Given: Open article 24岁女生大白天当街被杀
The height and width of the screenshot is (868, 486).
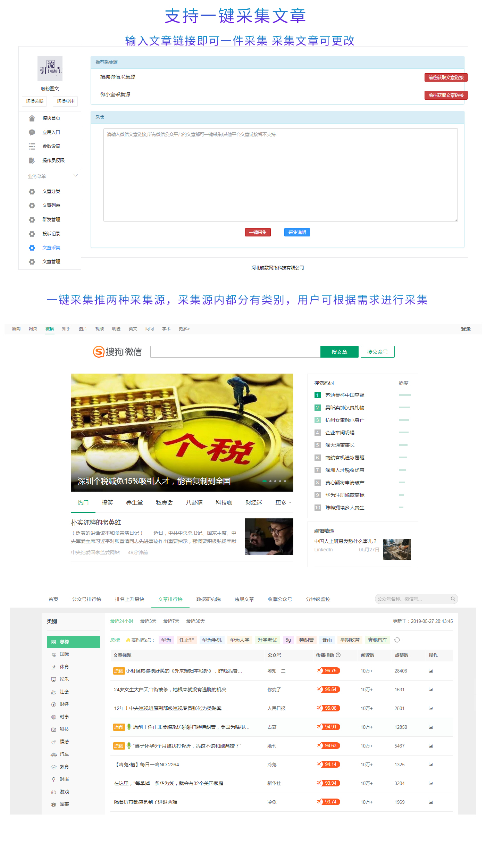Looking at the screenshot, I should coord(170,690).
